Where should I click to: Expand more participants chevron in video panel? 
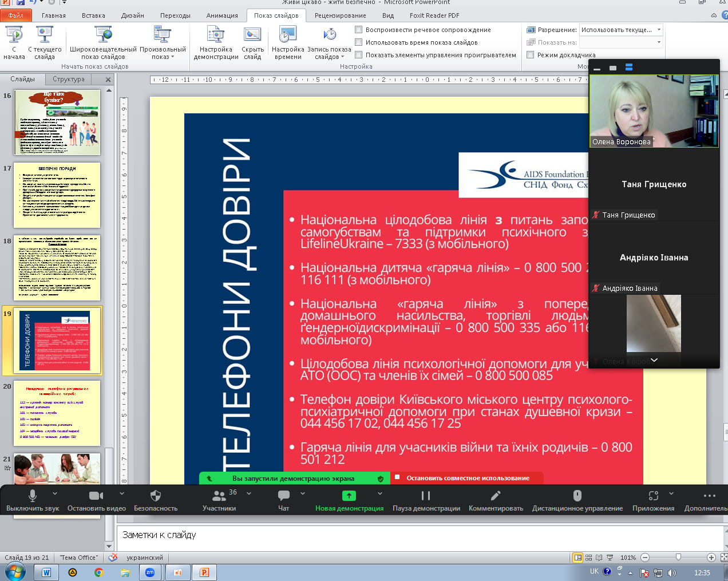[654, 360]
